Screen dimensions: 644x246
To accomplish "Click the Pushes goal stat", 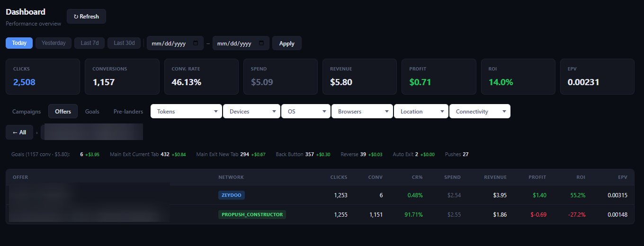I will [457, 154].
